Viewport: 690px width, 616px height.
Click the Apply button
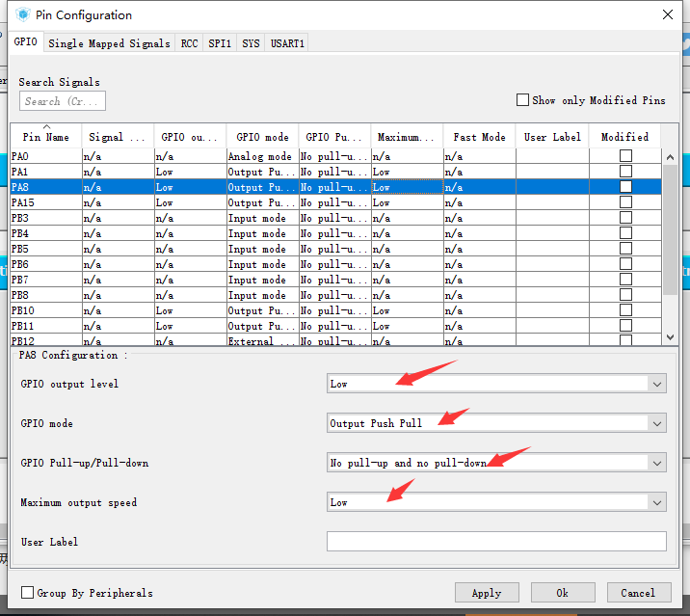[x=487, y=593]
